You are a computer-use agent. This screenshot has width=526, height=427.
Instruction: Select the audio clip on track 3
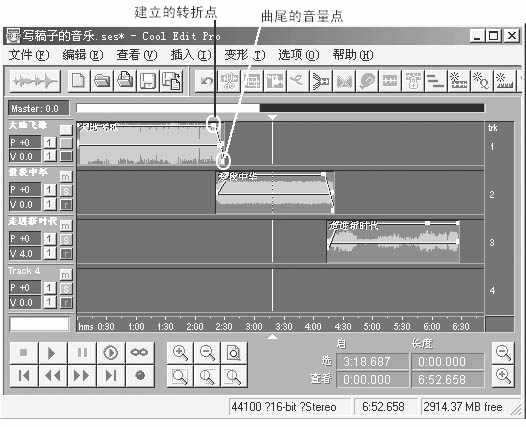[x=393, y=242]
